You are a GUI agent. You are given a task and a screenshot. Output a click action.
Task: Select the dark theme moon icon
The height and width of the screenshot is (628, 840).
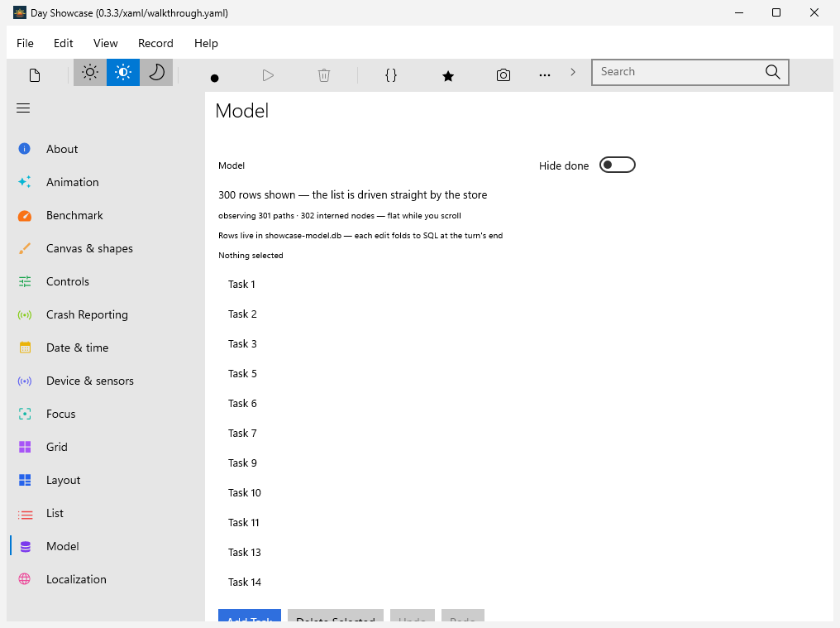pos(156,73)
